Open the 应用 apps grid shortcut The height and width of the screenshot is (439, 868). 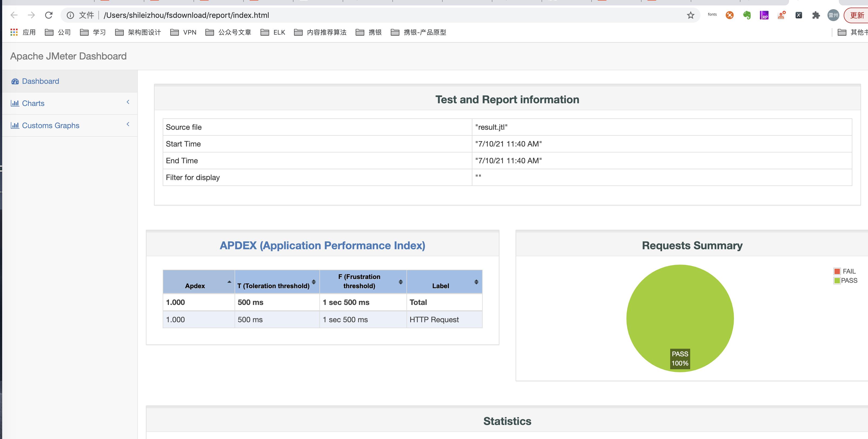[23, 32]
